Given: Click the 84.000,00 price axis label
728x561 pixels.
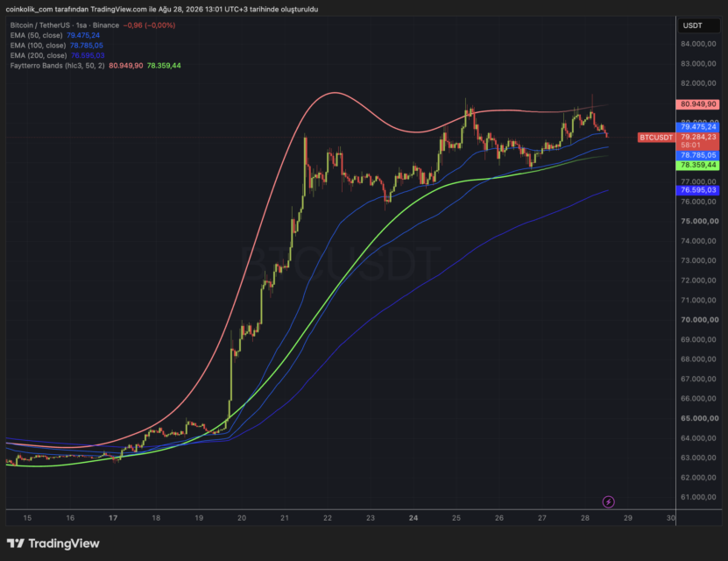Looking at the screenshot, I should click(x=698, y=44).
